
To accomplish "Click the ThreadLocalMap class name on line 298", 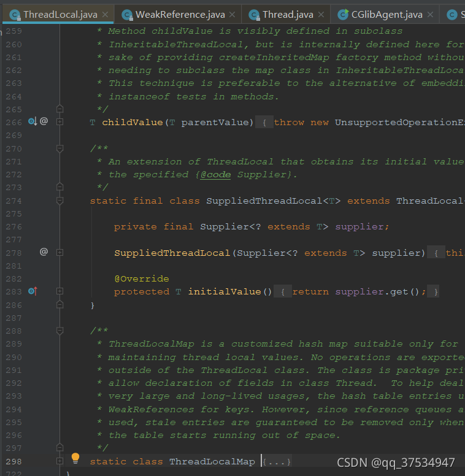I will click(212, 462).
